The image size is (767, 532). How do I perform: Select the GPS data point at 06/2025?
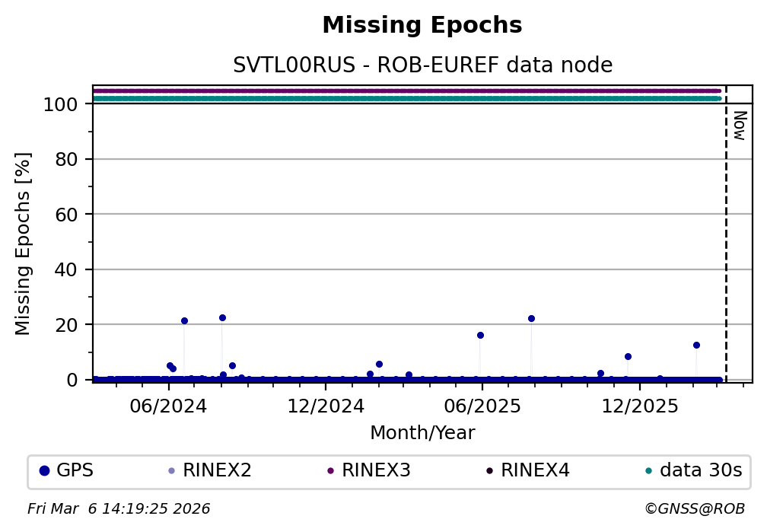click(x=480, y=335)
